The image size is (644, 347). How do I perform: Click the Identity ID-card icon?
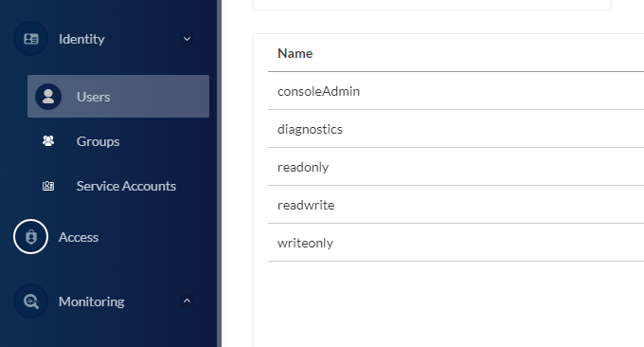pyautogui.click(x=31, y=39)
